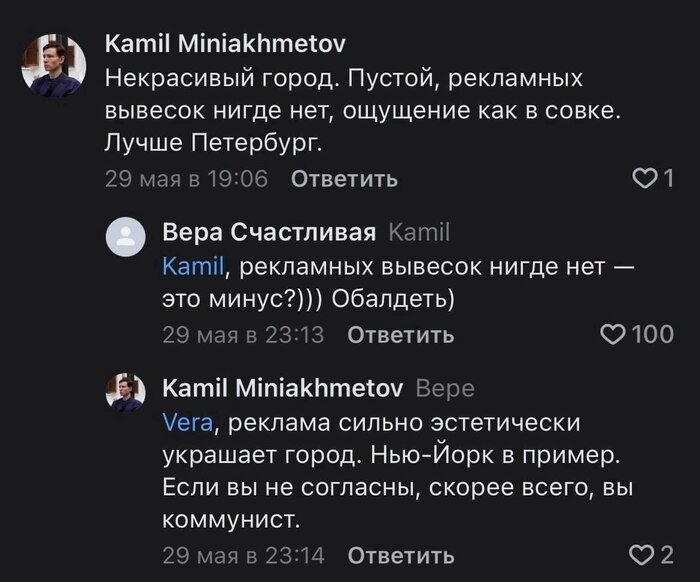700x582 pixels.
Task: Open timestamp 29 мая в 23:13
Action: tap(243, 335)
